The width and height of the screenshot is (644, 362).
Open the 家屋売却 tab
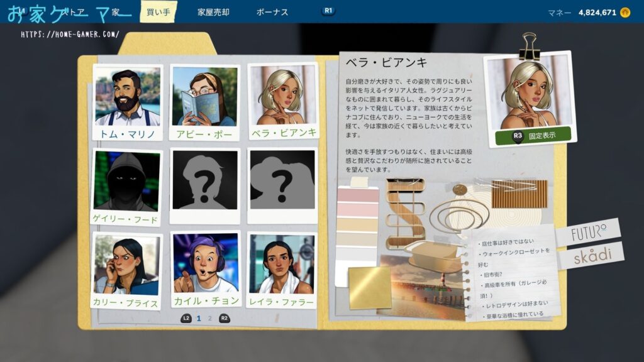point(213,13)
